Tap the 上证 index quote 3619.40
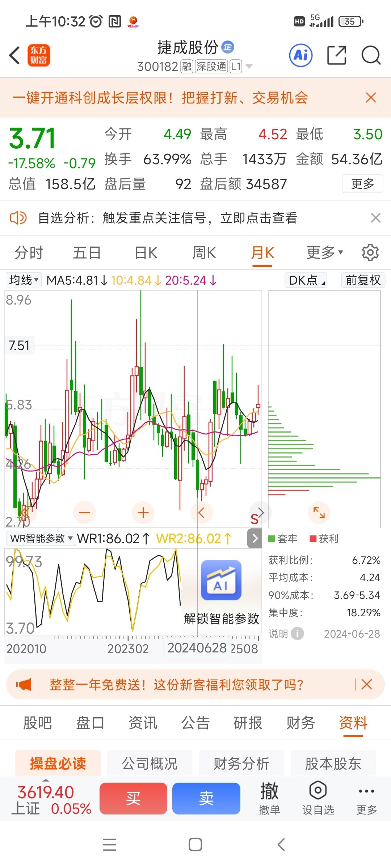 tap(51, 800)
